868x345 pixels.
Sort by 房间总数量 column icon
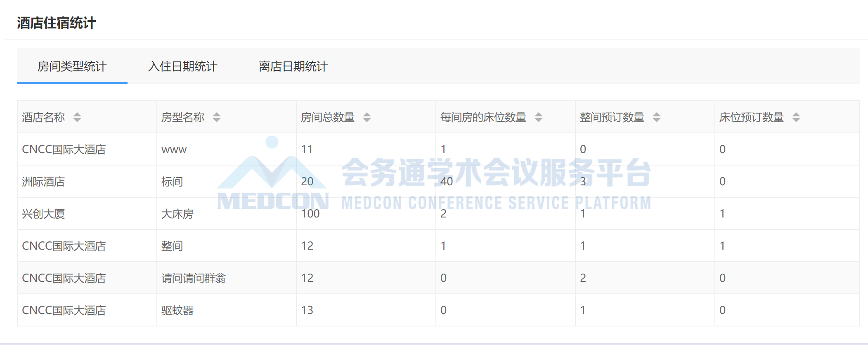(x=367, y=117)
